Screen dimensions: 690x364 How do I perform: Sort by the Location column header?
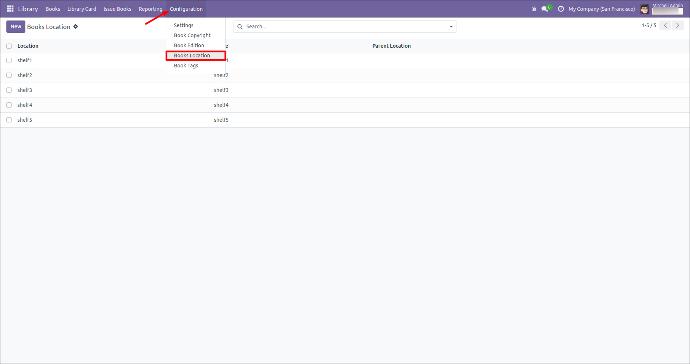(x=28, y=46)
